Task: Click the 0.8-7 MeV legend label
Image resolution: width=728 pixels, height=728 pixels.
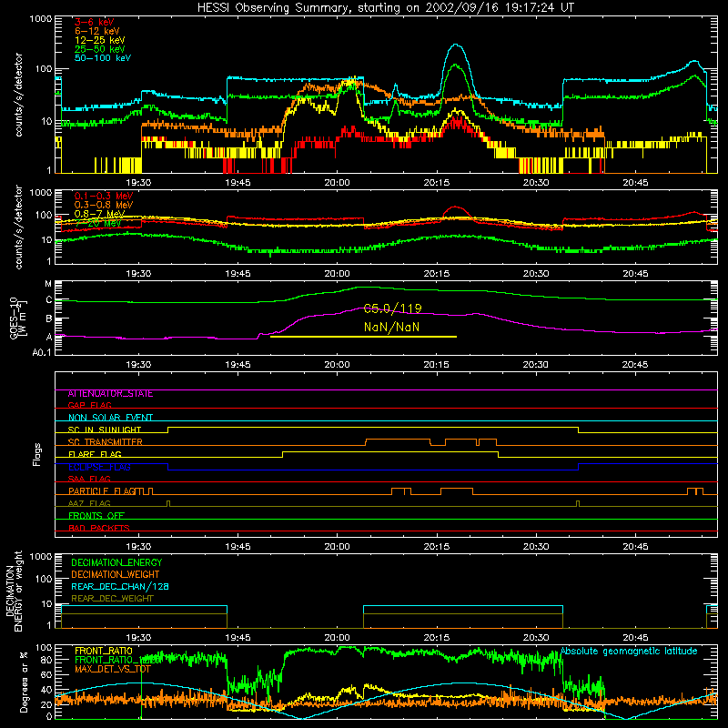Action: (100, 214)
